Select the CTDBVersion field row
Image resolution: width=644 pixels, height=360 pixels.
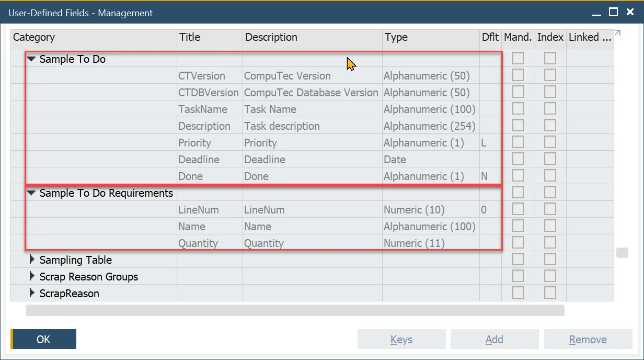tap(208, 93)
